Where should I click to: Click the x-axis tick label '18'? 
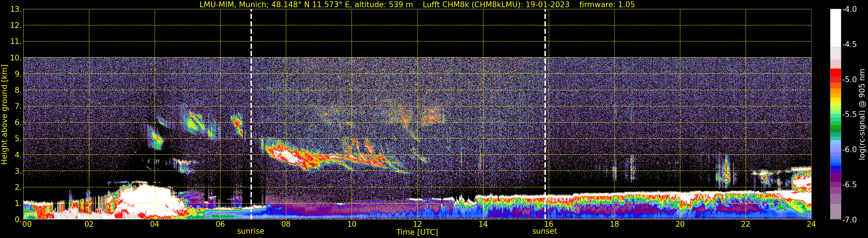[615, 224]
